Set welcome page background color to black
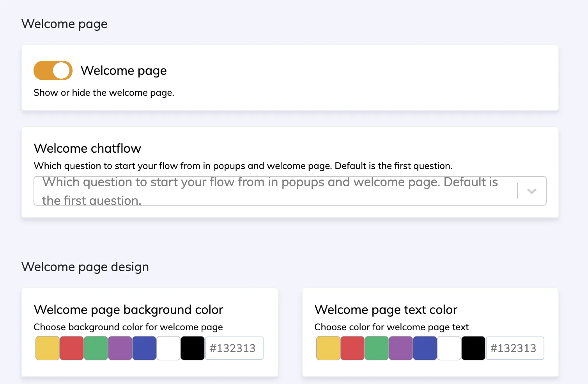The height and width of the screenshot is (384, 588). point(193,348)
